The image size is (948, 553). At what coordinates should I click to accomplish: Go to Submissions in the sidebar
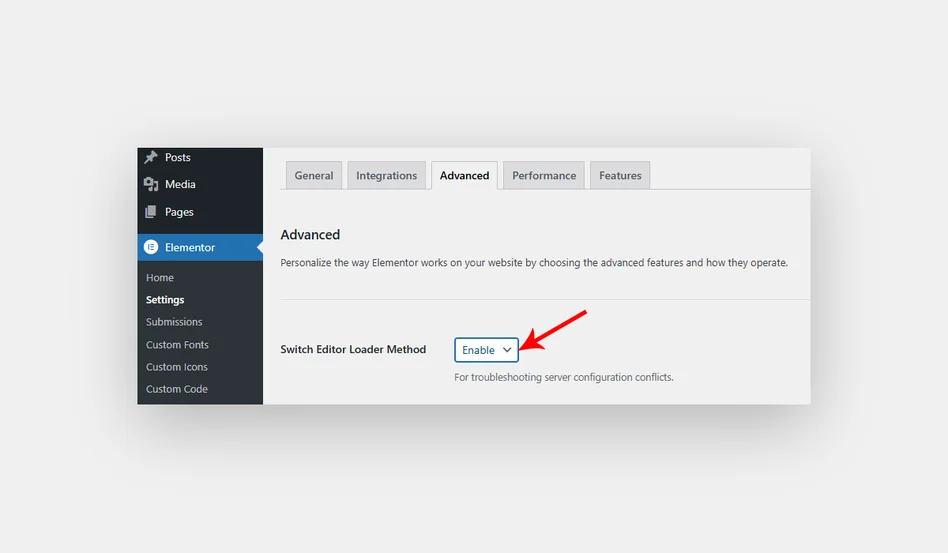click(174, 322)
